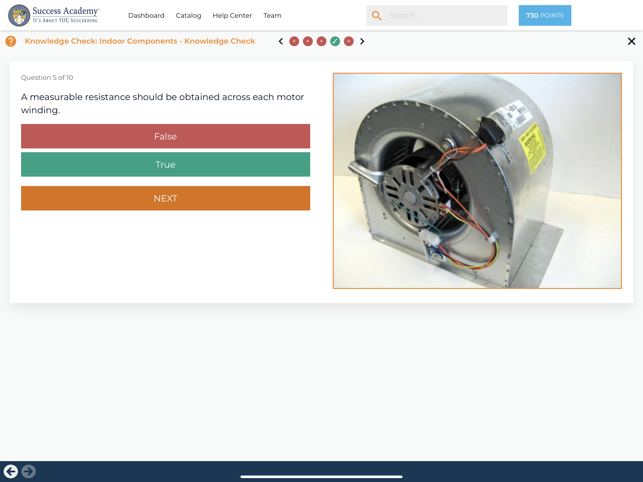Open the Help Center menu item
643x482 pixels.
pyautogui.click(x=232, y=16)
